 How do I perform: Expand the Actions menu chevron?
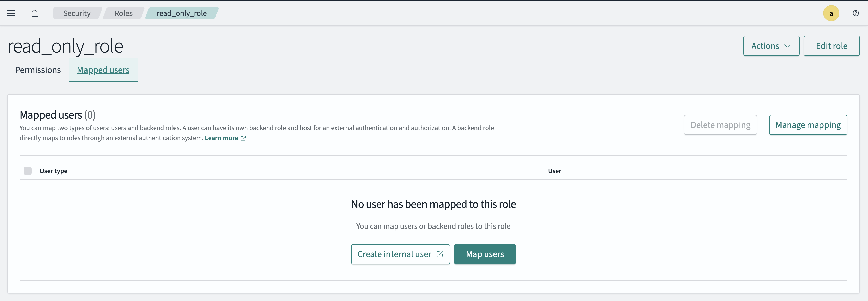pyautogui.click(x=788, y=46)
